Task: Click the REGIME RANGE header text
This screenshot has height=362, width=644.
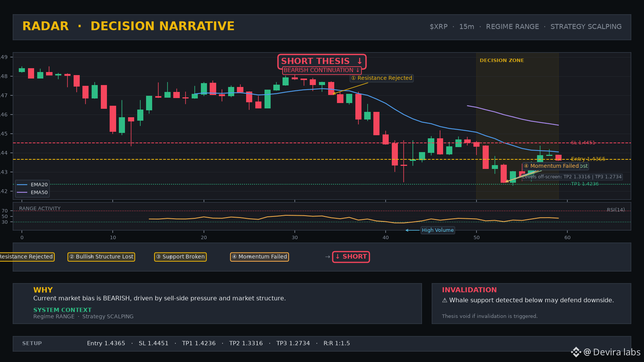Action: (x=513, y=26)
